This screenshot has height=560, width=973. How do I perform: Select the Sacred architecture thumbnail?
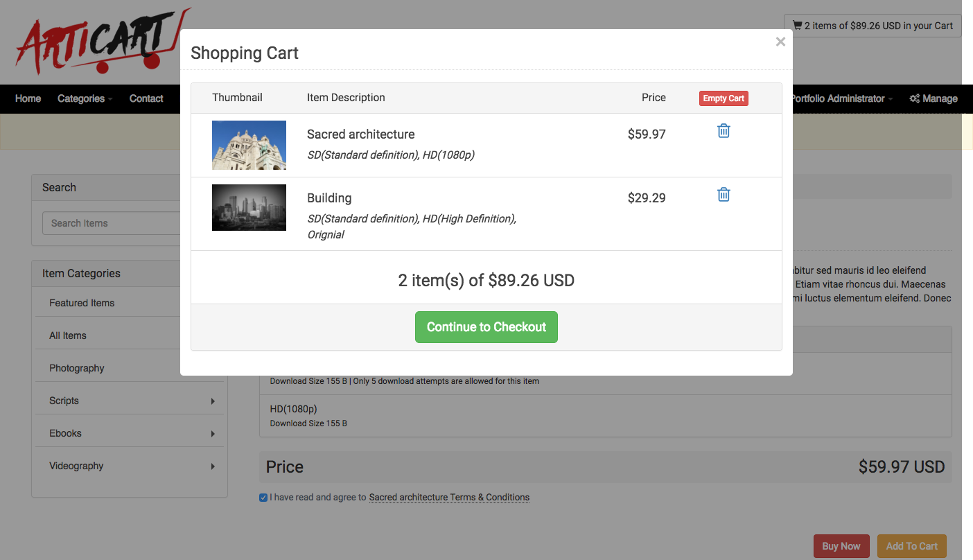click(249, 146)
